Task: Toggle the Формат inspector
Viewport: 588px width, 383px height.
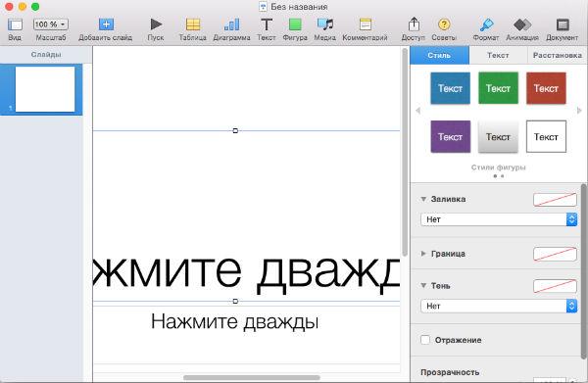Action: (x=486, y=24)
